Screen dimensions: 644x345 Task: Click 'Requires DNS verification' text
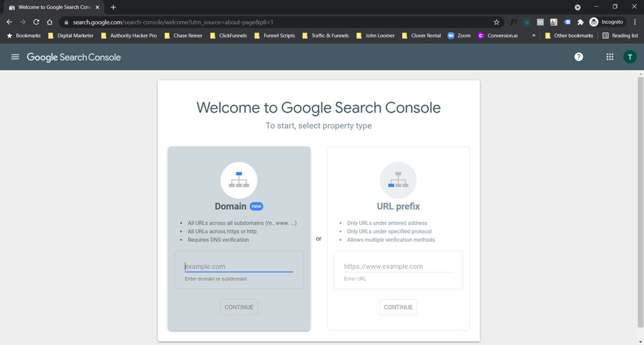pos(218,240)
